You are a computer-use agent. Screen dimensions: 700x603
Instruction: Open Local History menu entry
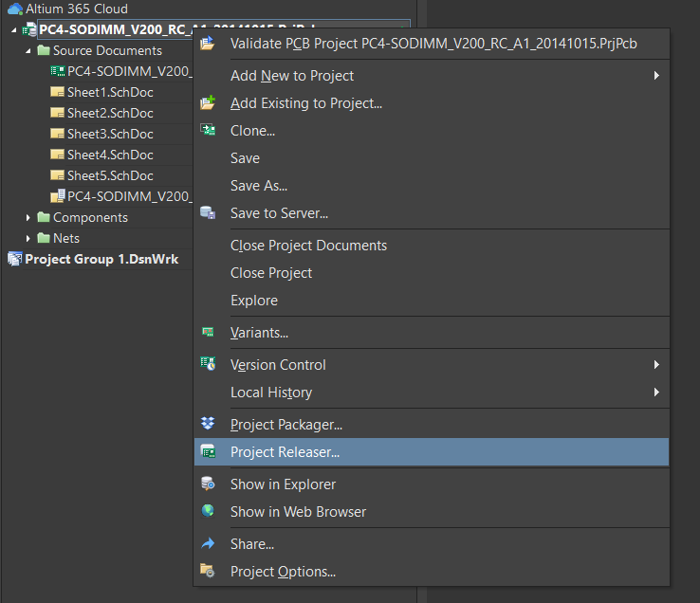point(432,393)
